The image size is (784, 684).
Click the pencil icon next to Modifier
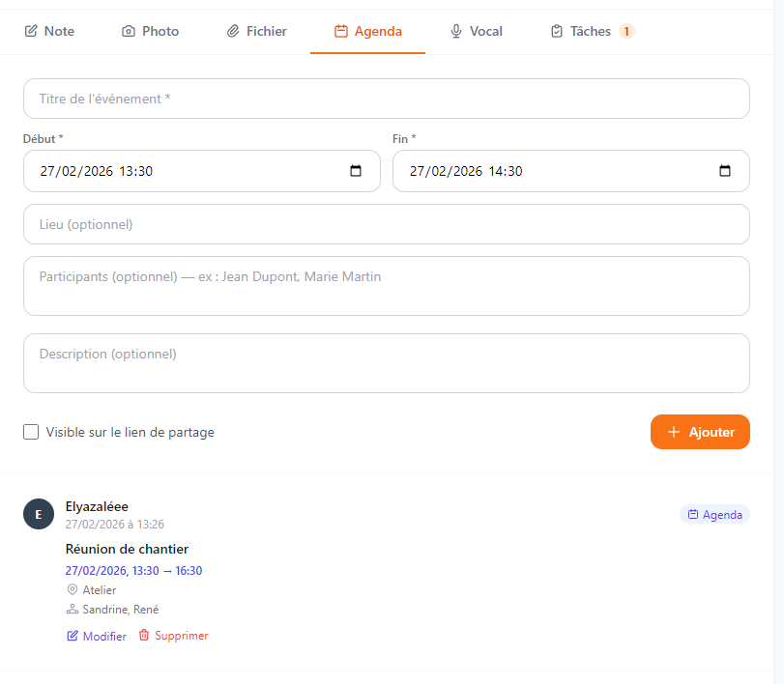73,636
